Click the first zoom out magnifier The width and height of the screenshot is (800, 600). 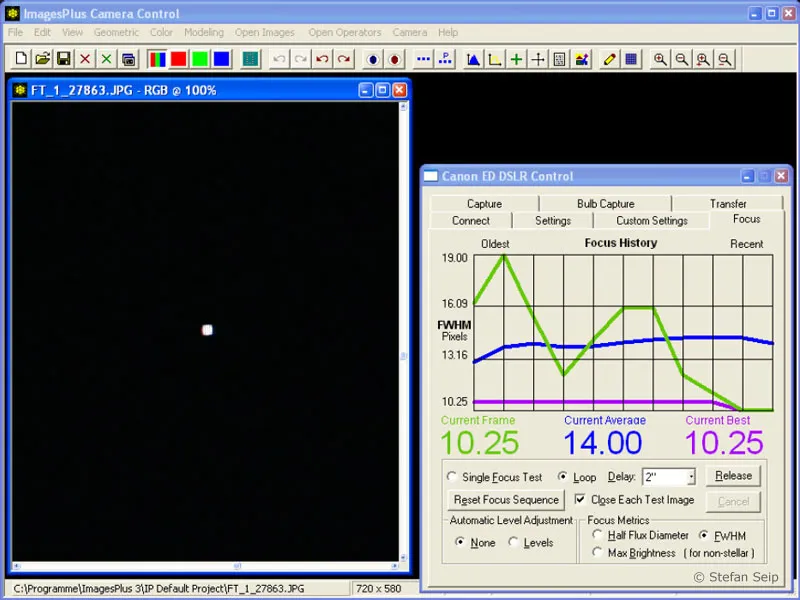pyautogui.click(x=682, y=59)
